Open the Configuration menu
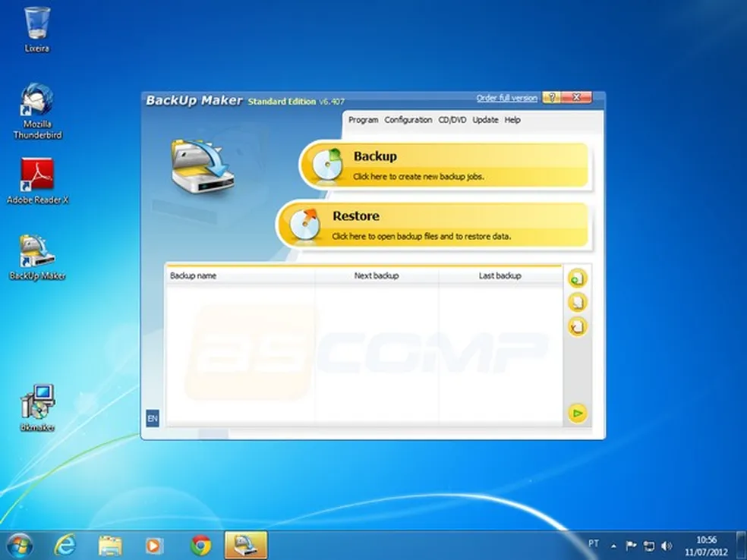This screenshot has height=560, width=747. (408, 120)
